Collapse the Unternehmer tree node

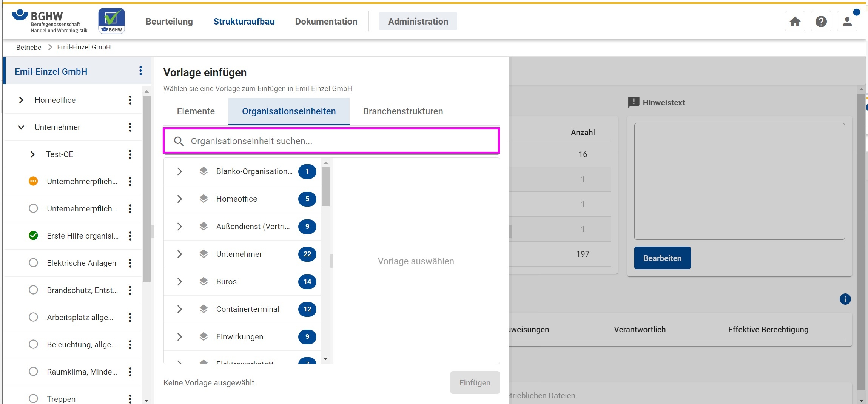click(x=21, y=127)
